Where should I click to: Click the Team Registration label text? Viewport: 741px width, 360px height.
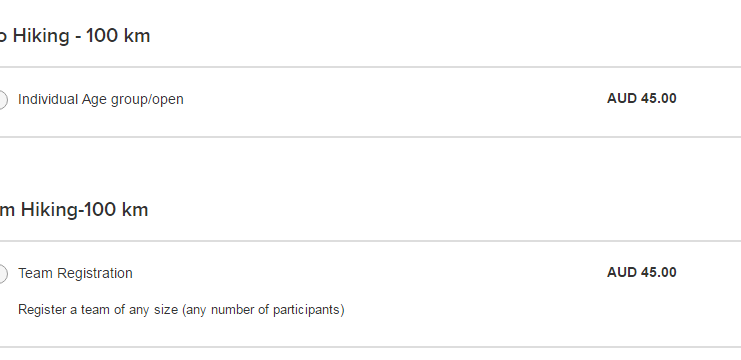coord(75,273)
